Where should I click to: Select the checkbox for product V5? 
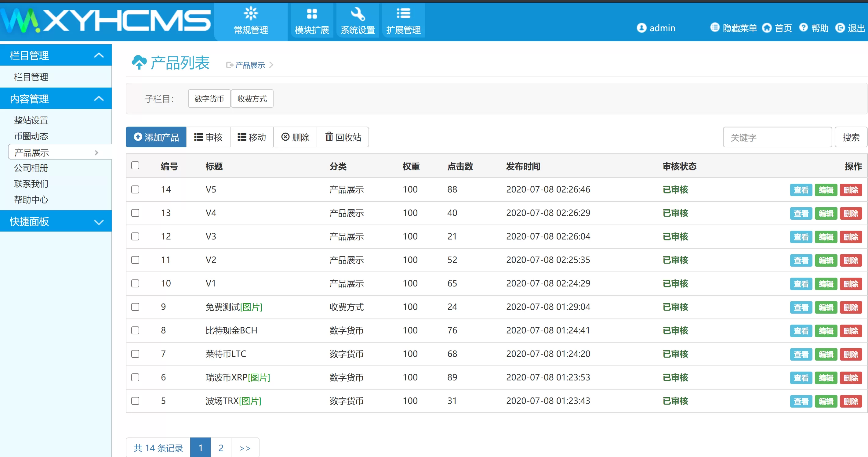135,189
